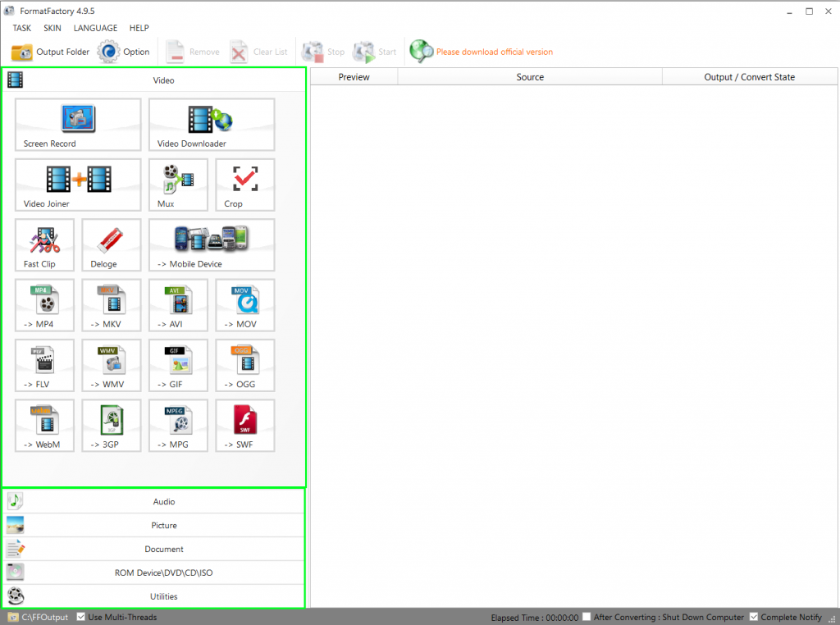Open the Delogo eraser tool
Viewport: 840px width, 625px height.
click(112, 244)
